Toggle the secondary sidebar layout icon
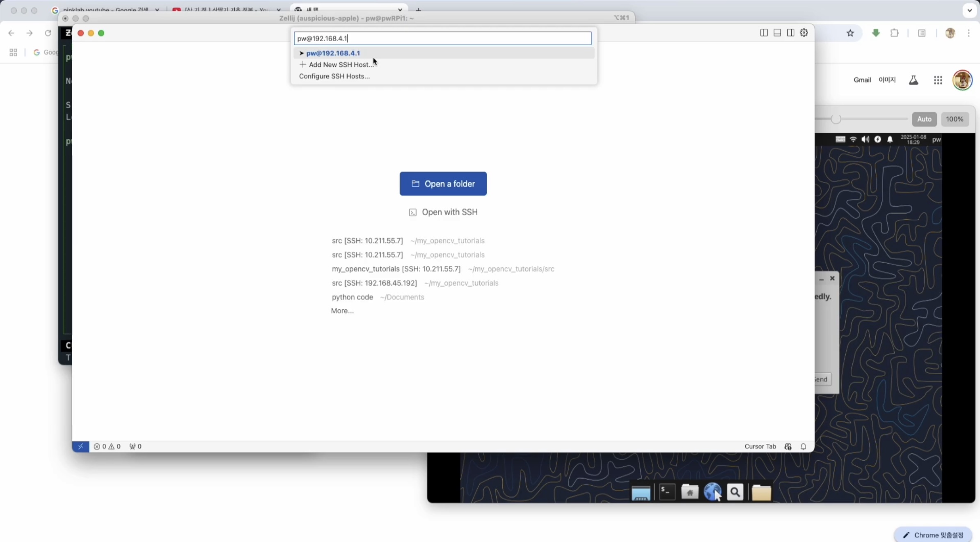Image resolution: width=980 pixels, height=542 pixels. coord(790,33)
